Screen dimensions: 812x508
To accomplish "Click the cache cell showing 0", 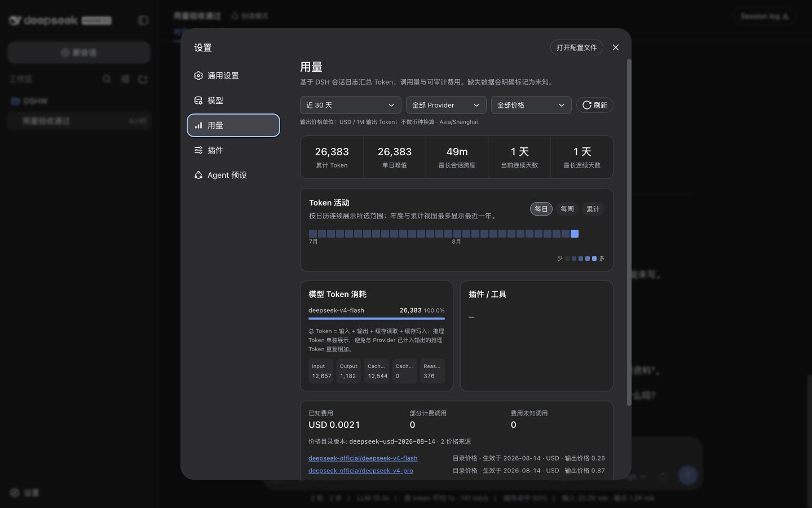I will point(405,371).
